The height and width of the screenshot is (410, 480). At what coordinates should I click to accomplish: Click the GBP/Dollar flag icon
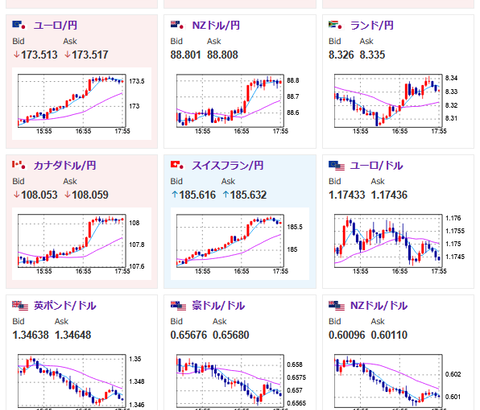[20, 306]
